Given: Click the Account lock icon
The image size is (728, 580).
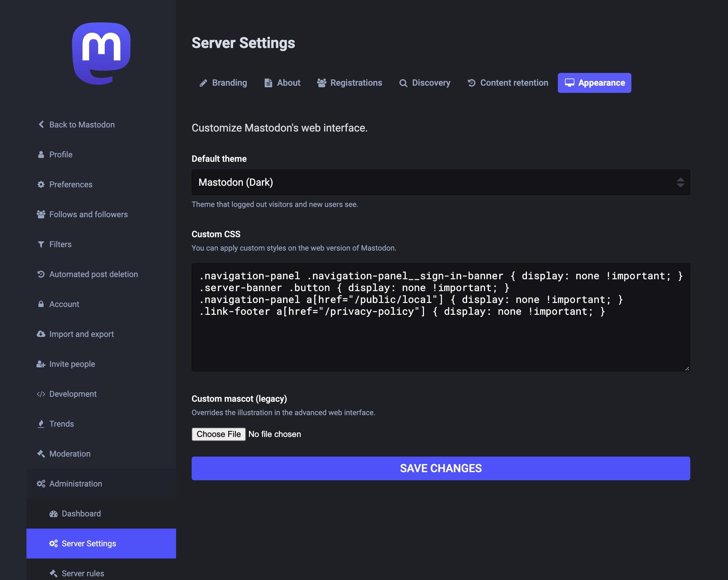Looking at the screenshot, I should tap(41, 304).
